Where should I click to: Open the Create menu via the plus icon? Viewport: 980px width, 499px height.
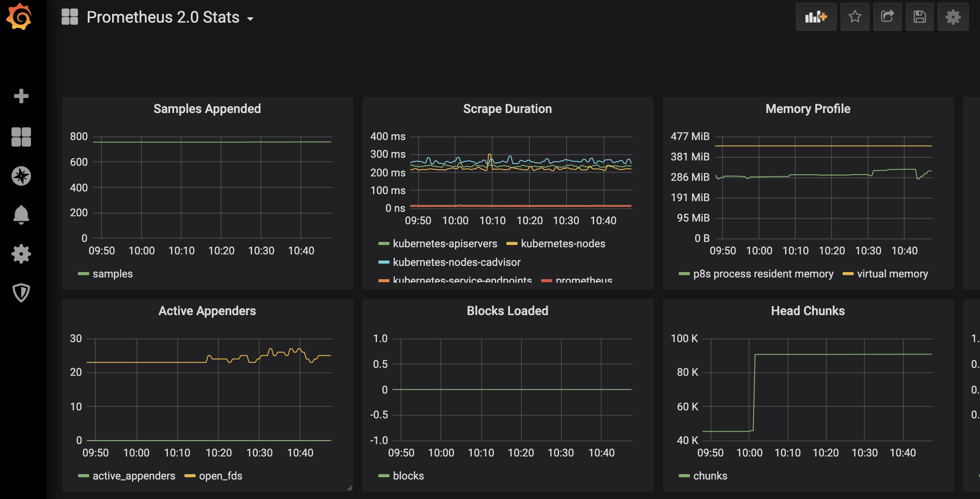point(20,96)
